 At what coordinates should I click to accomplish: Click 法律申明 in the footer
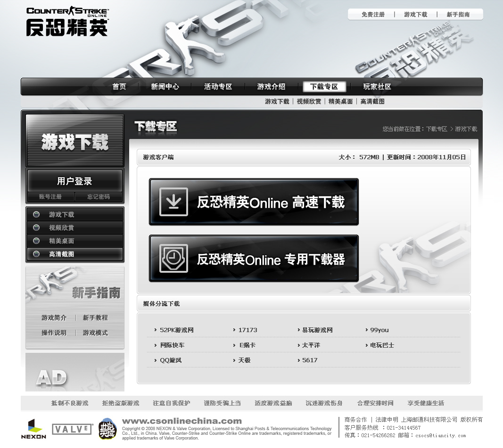(x=387, y=419)
